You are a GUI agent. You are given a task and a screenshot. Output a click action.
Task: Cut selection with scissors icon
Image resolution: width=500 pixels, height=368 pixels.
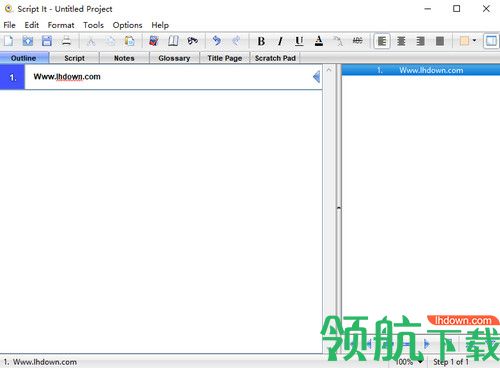coord(91,41)
